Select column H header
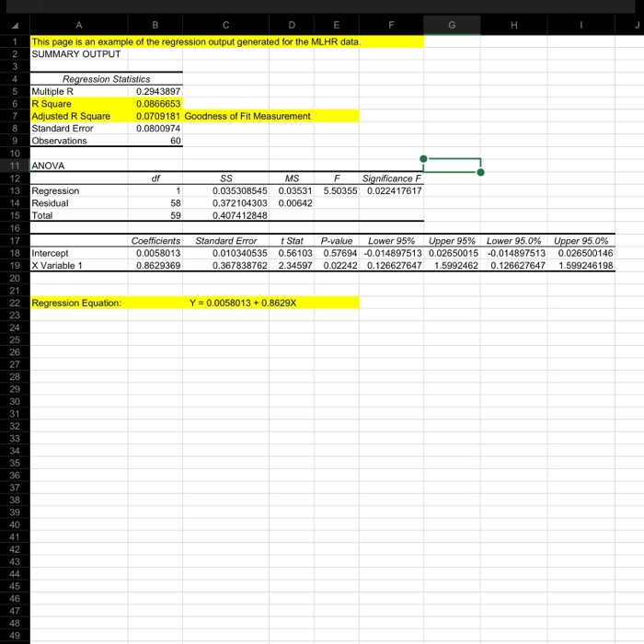The width and height of the screenshot is (644, 644). [513, 25]
